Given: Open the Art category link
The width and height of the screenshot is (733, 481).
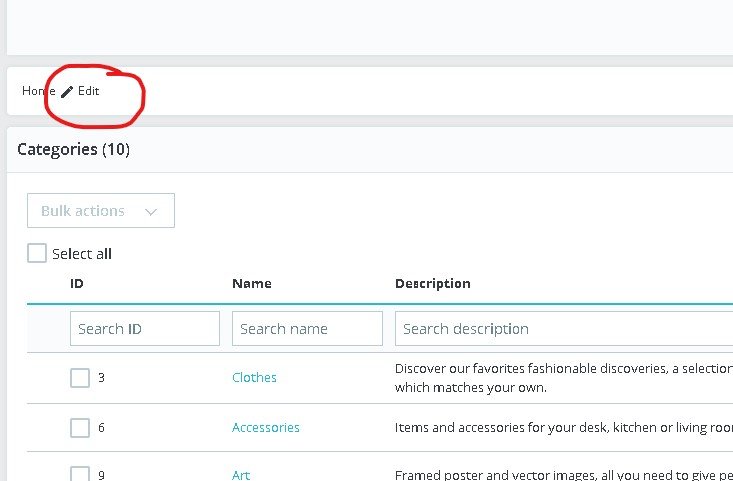Looking at the screenshot, I should tap(240, 475).
